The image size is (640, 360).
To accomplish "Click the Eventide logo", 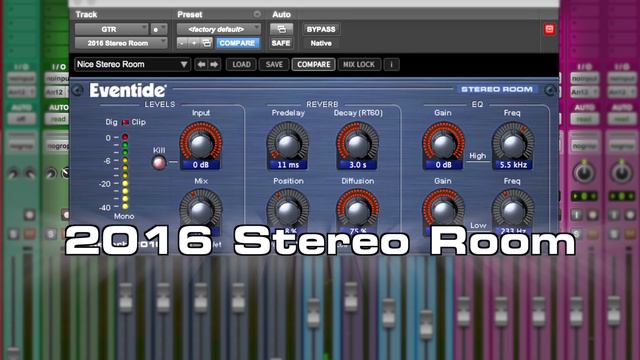I will click(128, 90).
